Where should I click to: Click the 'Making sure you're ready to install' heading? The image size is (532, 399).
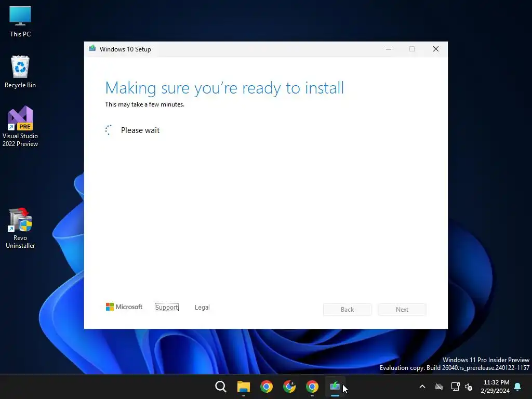[224, 88]
